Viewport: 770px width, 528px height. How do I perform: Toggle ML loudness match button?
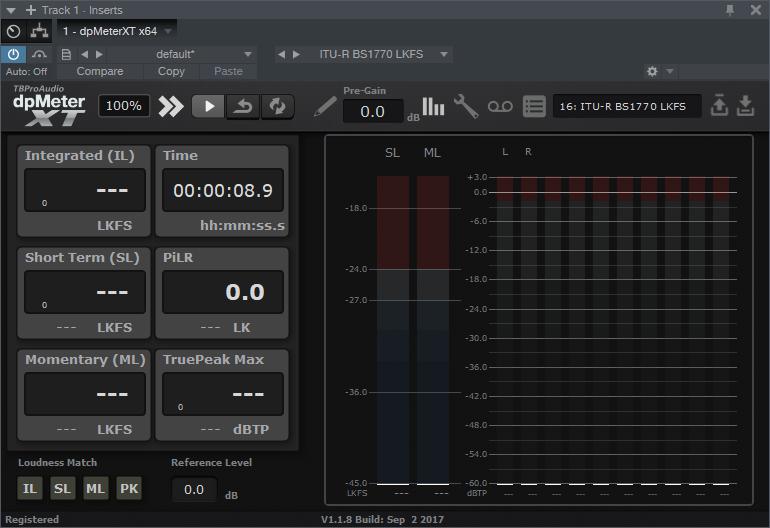point(95,488)
